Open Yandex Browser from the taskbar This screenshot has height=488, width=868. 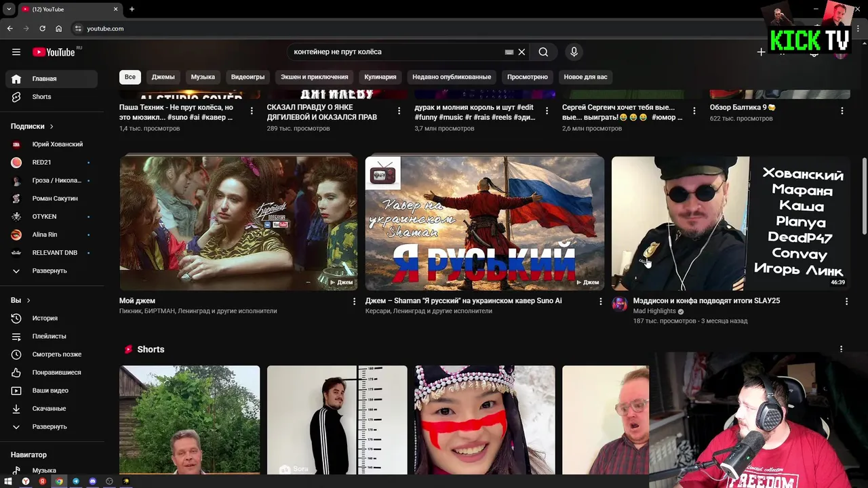(x=26, y=481)
